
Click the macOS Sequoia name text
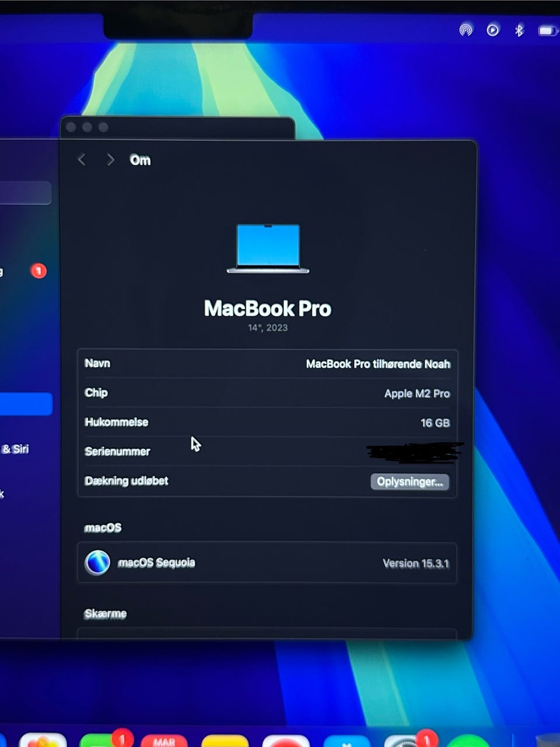point(156,563)
